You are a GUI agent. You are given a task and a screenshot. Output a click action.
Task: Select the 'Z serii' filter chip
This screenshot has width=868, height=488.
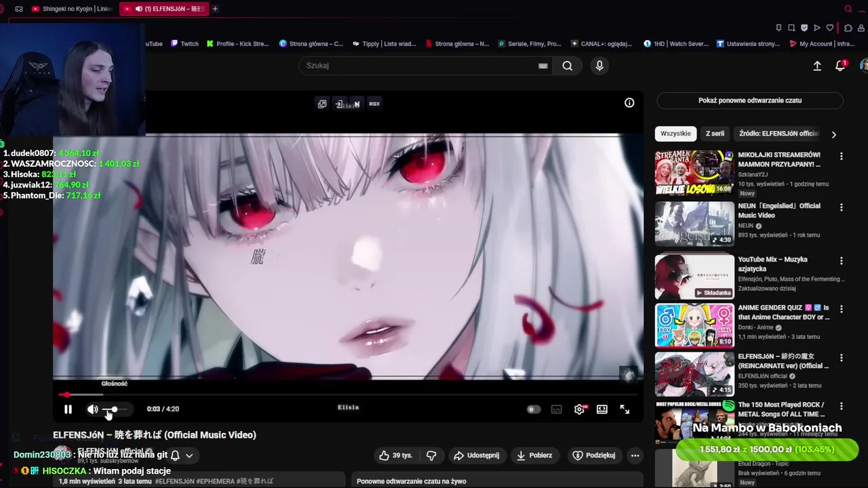[715, 134]
